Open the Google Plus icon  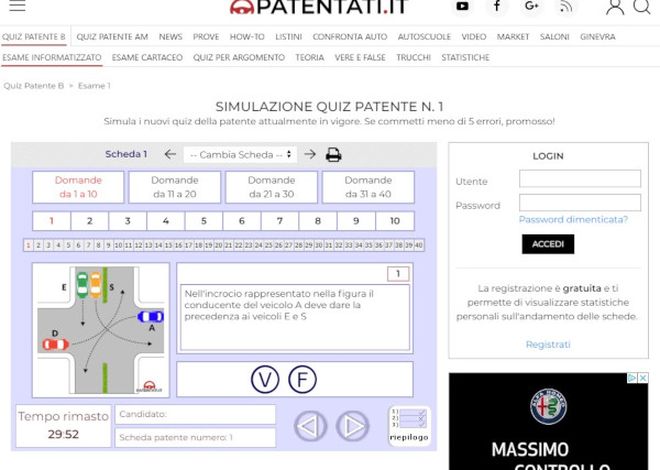click(532, 6)
